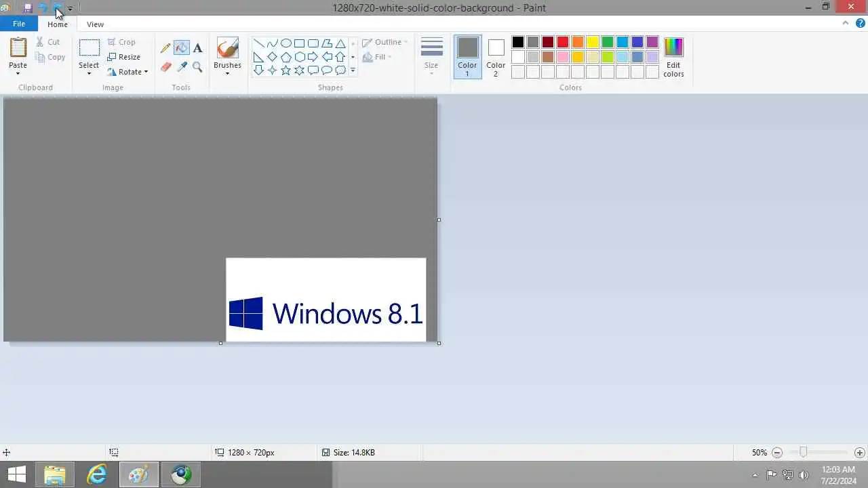Choose the Diamond shape
Image resolution: width=868 pixels, height=488 pixels.
(272, 57)
